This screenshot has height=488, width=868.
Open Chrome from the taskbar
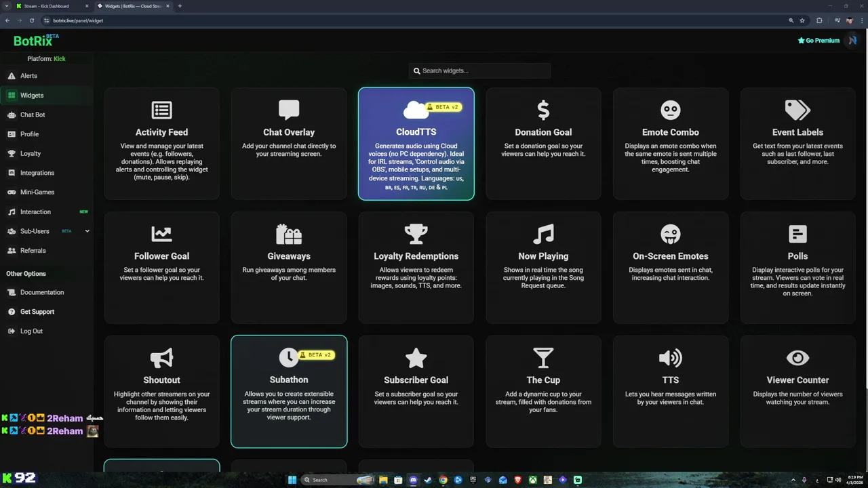pos(443,480)
